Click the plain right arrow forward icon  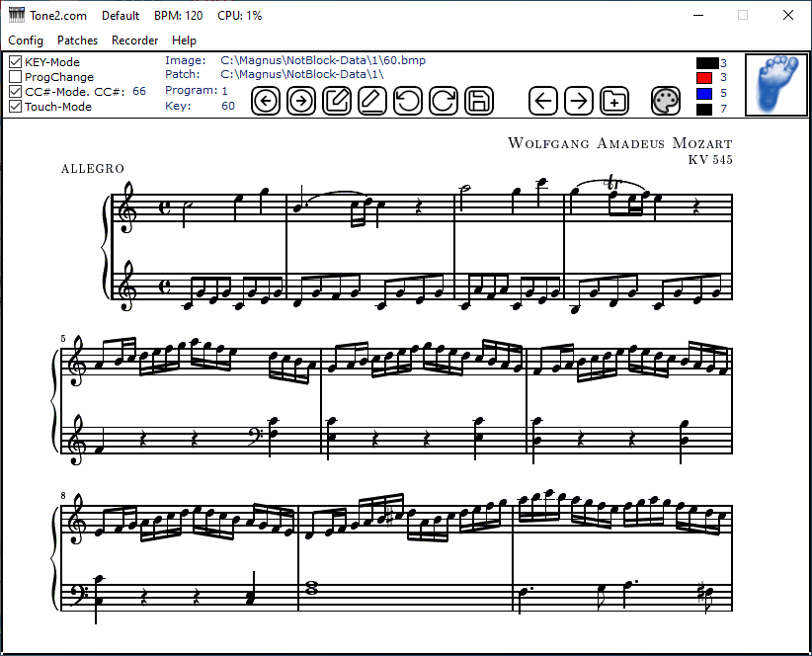tap(579, 101)
